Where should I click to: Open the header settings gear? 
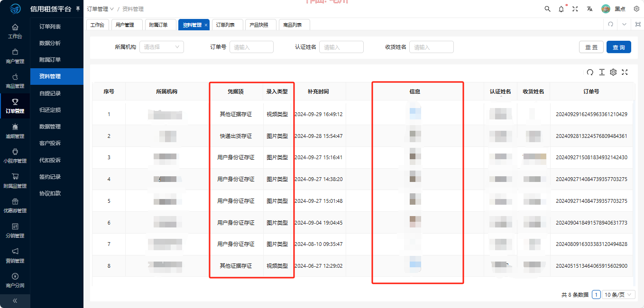click(636, 9)
